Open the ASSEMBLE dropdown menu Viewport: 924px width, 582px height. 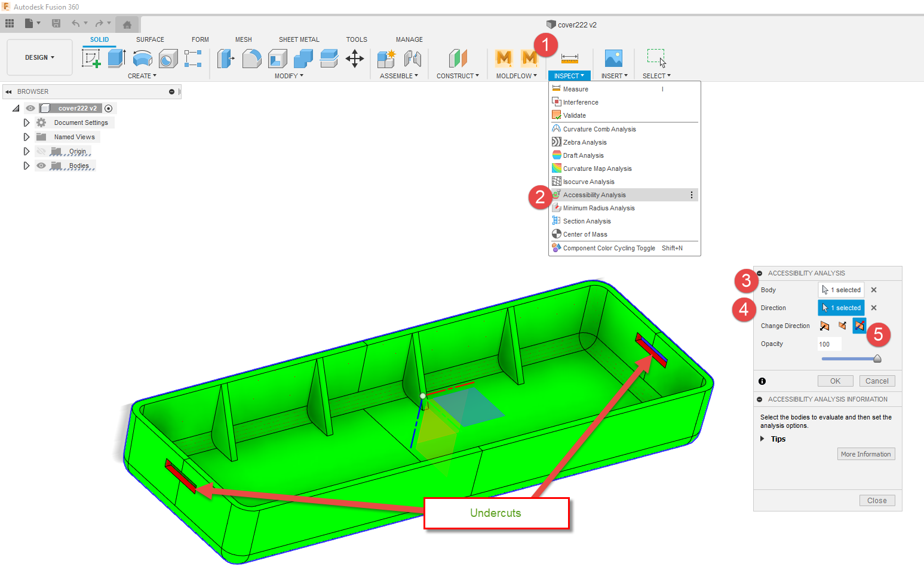(x=399, y=76)
